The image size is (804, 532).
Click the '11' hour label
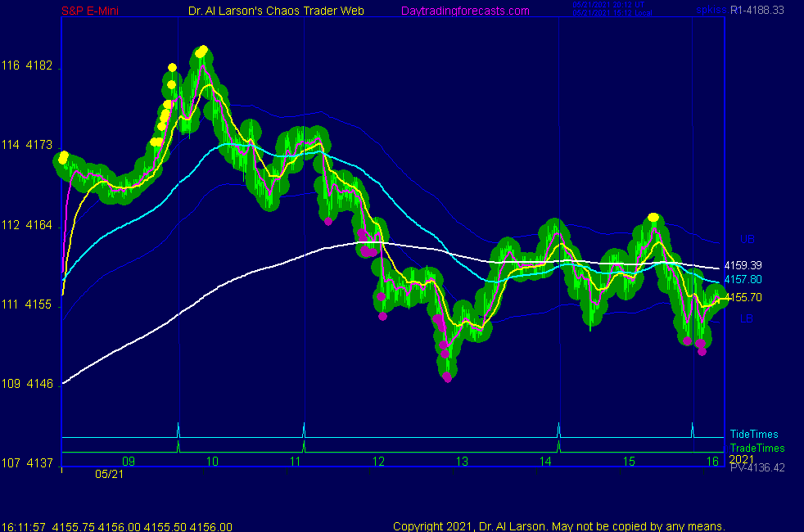pyautogui.click(x=296, y=462)
